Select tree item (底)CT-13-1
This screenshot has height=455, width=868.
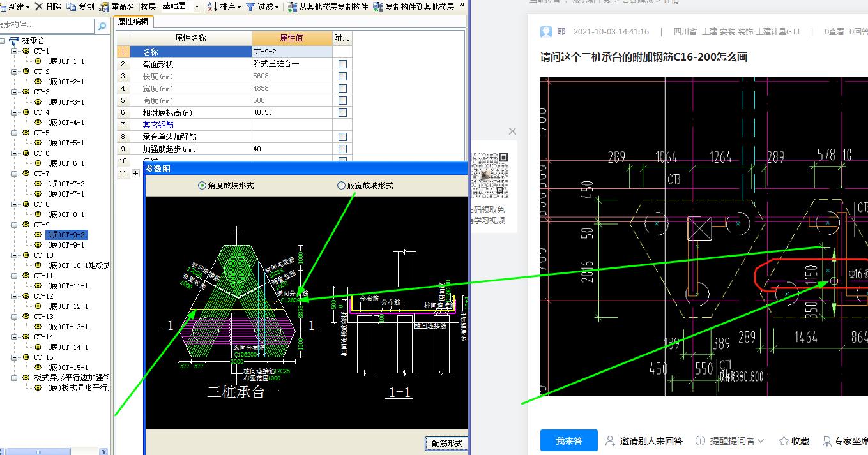[68, 327]
